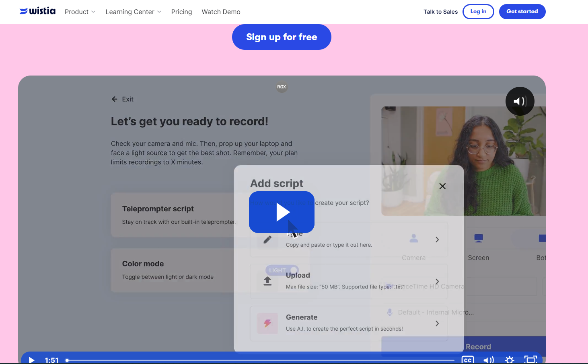Click the Wistia logo in the header

[x=37, y=11]
